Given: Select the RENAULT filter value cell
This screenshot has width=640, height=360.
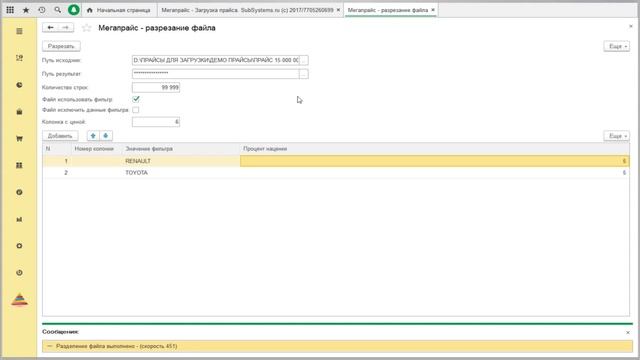Looking at the screenshot, I should pyautogui.click(x=181, y=161).
